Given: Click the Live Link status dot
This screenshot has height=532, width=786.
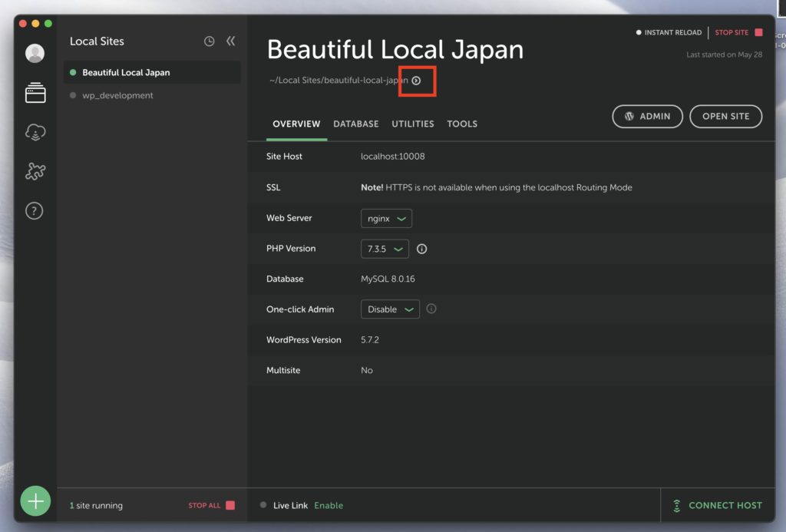Looking at the screenshot, I should coord(263,505).
